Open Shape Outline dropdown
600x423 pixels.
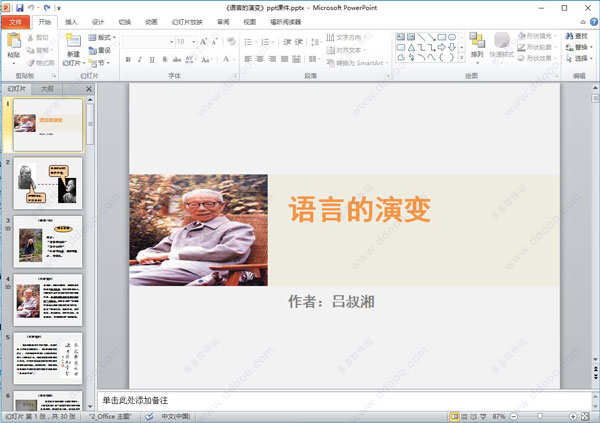point(536,47)
